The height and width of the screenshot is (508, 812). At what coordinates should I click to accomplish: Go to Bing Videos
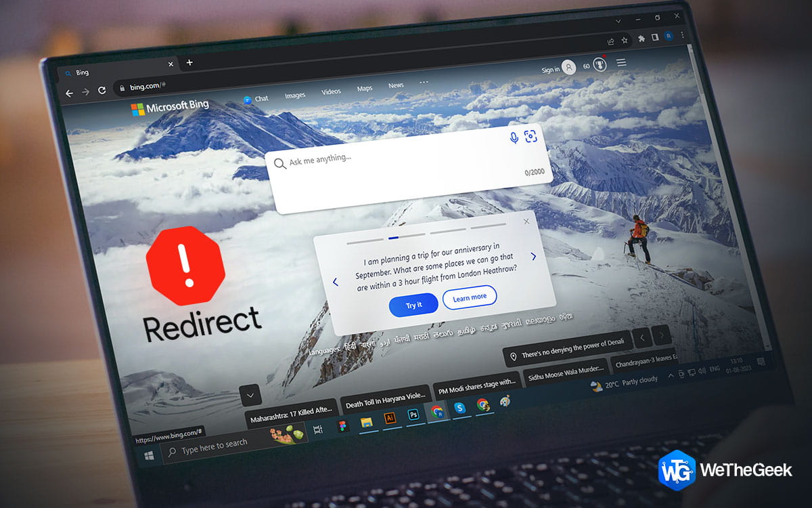coord(331,91)
